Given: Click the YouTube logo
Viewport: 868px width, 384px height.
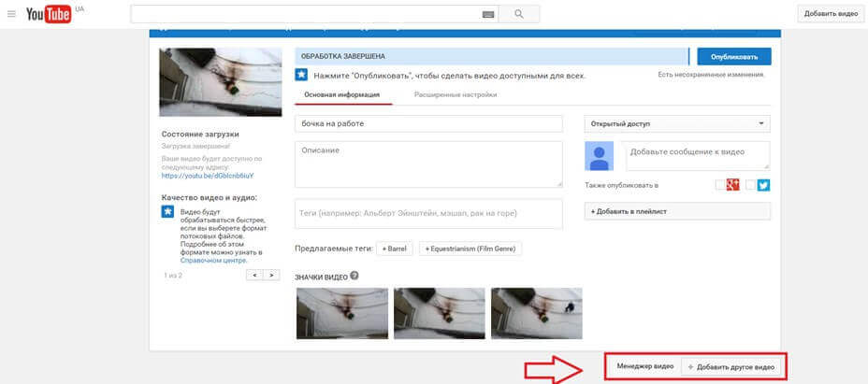Looking at the screenshot, I should coord(50,14).
